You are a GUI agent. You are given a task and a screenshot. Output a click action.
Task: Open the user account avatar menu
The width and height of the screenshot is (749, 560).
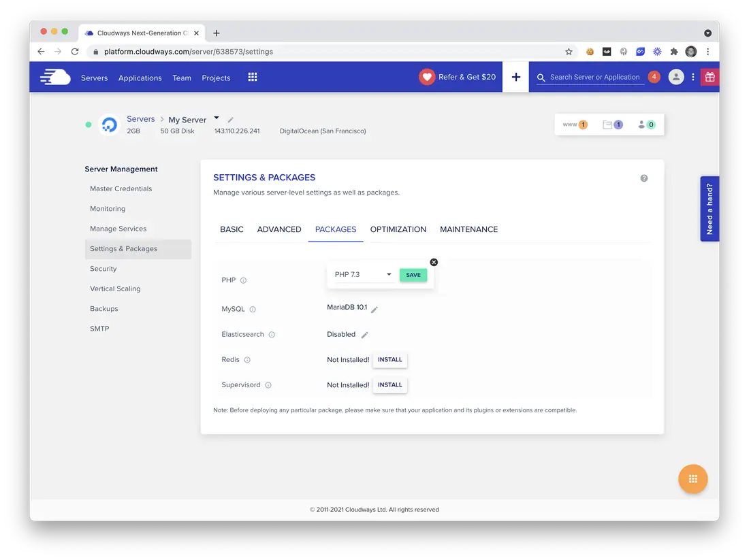coord(676,77)
